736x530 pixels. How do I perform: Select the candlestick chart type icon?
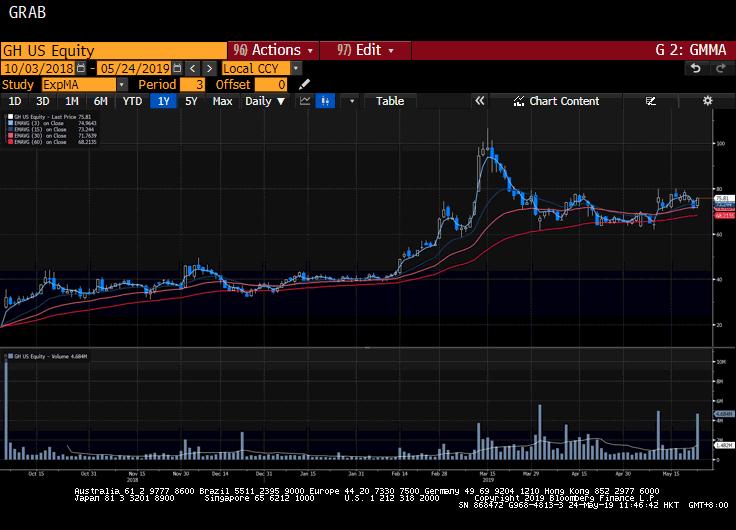[x=326, y=101]
